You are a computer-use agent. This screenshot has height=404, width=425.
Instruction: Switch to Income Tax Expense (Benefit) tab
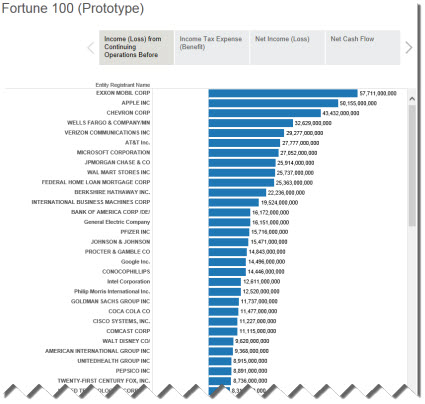[212, 47]
